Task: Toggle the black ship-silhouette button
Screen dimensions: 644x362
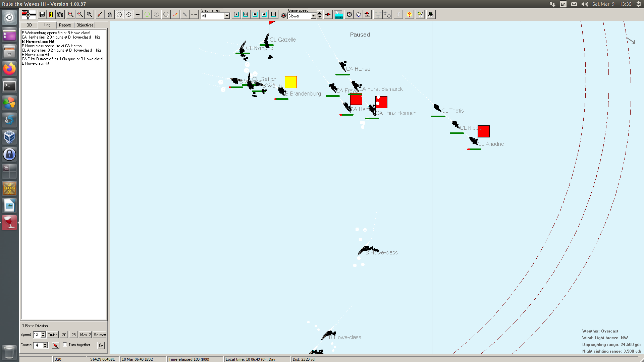Action: [x=138, y=14]
